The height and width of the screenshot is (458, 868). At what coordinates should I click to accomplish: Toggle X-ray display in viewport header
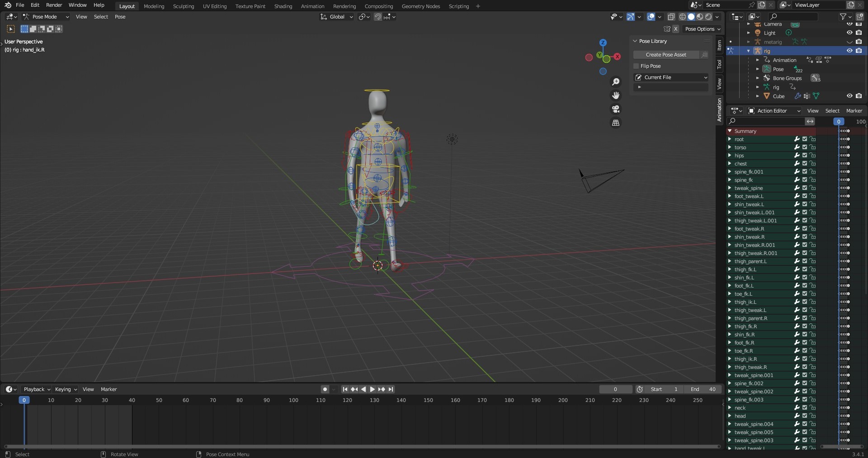point(671,17)
